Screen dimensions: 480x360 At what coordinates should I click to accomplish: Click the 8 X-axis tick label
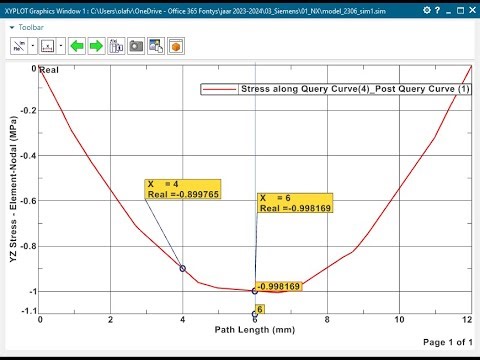coord(327,320)
